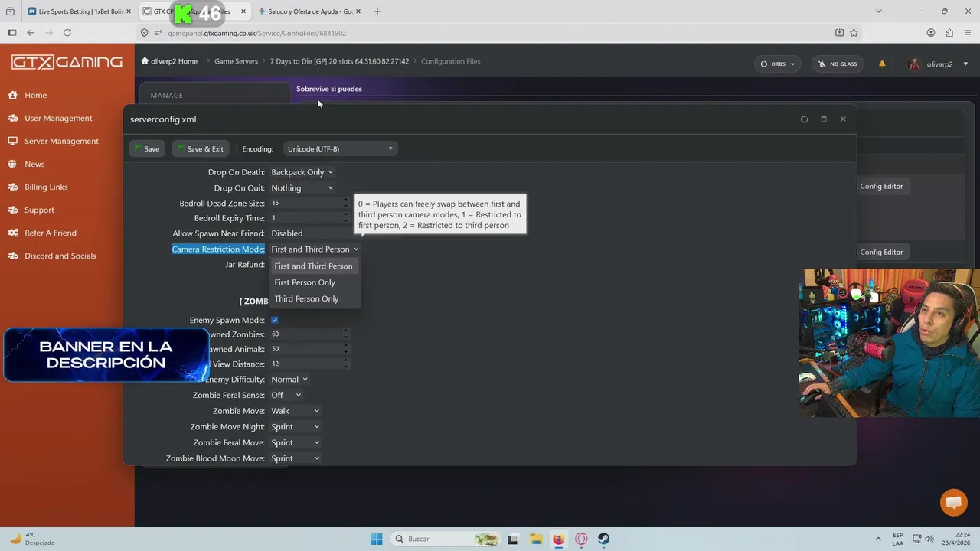Click the GTX Gaming logo
The image size is (980, 551).
pyautogui.click(x=67, y=62)
